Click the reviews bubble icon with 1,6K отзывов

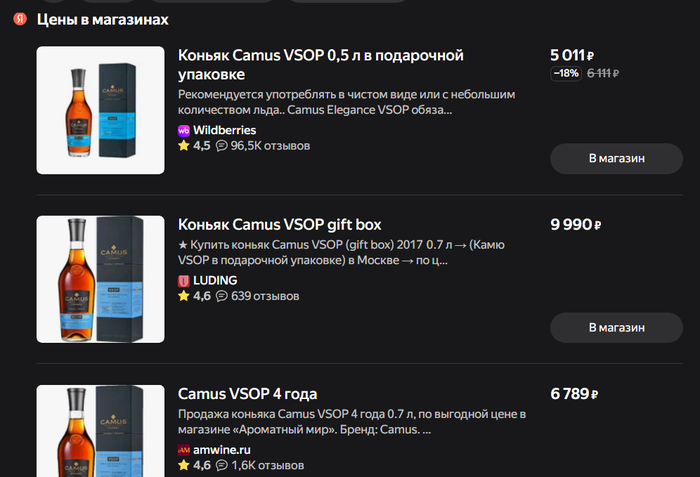pyautogui.click(x=222, y=466)
